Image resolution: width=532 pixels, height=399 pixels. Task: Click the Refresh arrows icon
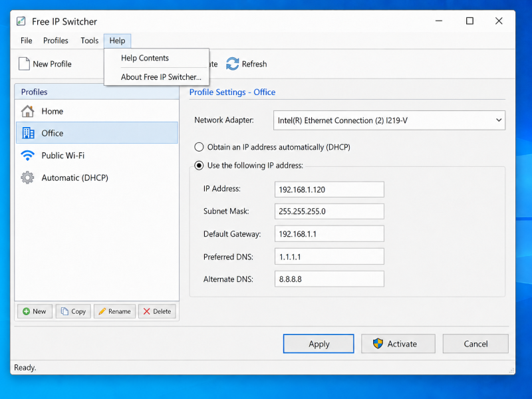232,64
